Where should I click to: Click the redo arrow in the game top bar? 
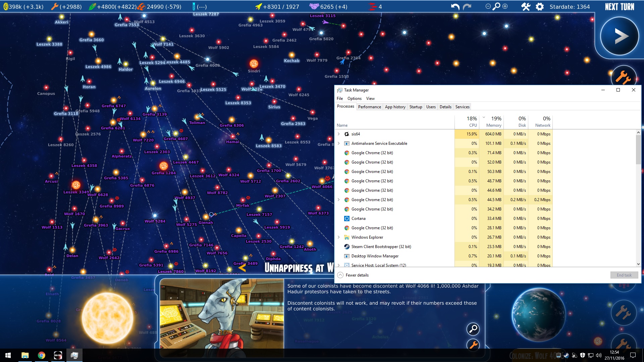pos(467,7)
